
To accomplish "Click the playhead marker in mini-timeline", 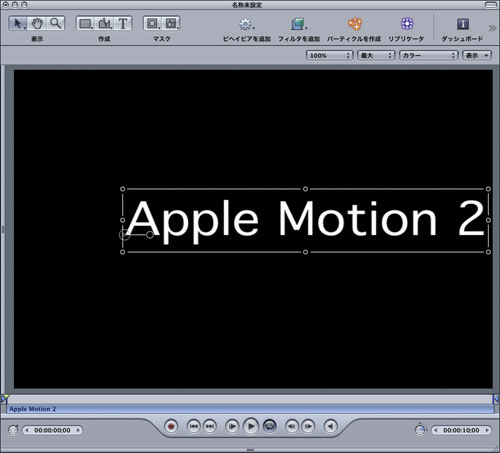I will pos(5,398).
